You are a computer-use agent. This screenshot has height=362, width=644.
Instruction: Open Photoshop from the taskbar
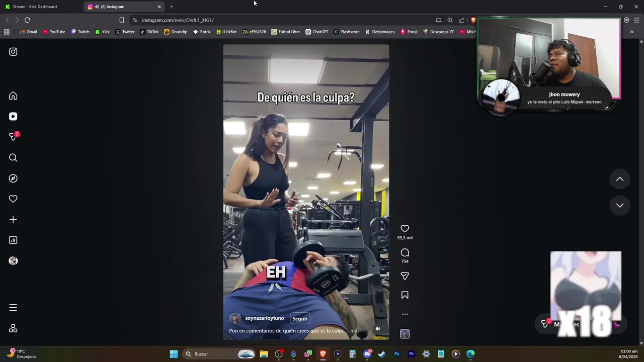pos(396,354)
